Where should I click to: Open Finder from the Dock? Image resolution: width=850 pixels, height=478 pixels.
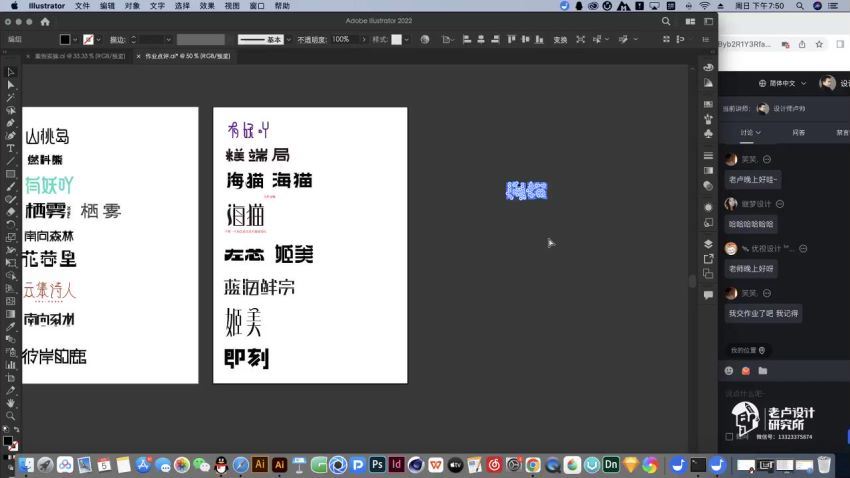26,464
